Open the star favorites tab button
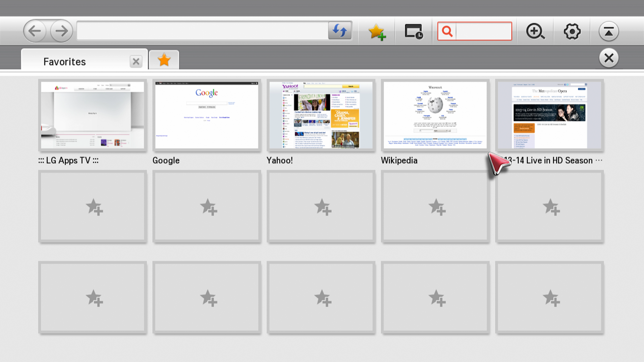 tap(164, 60)
